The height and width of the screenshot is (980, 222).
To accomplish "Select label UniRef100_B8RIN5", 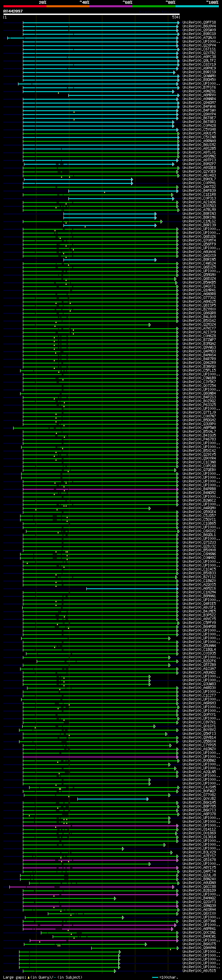I will 199,260.
